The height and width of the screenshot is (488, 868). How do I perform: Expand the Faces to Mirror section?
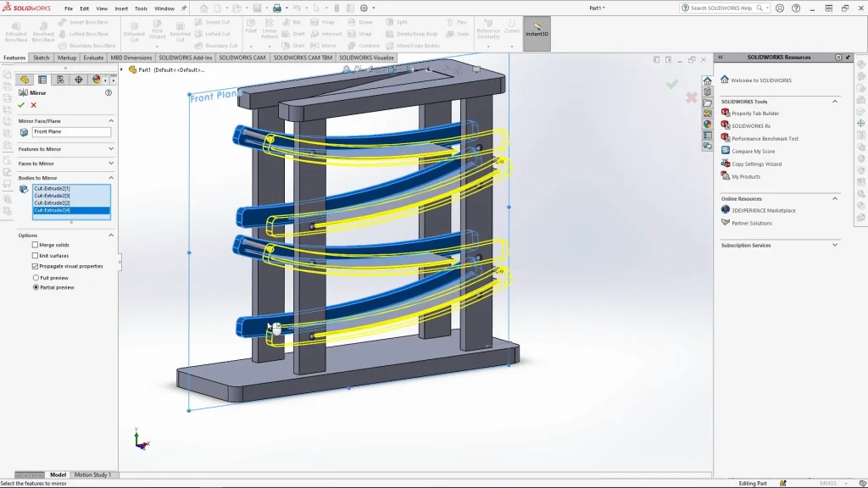tap(111, 164)
